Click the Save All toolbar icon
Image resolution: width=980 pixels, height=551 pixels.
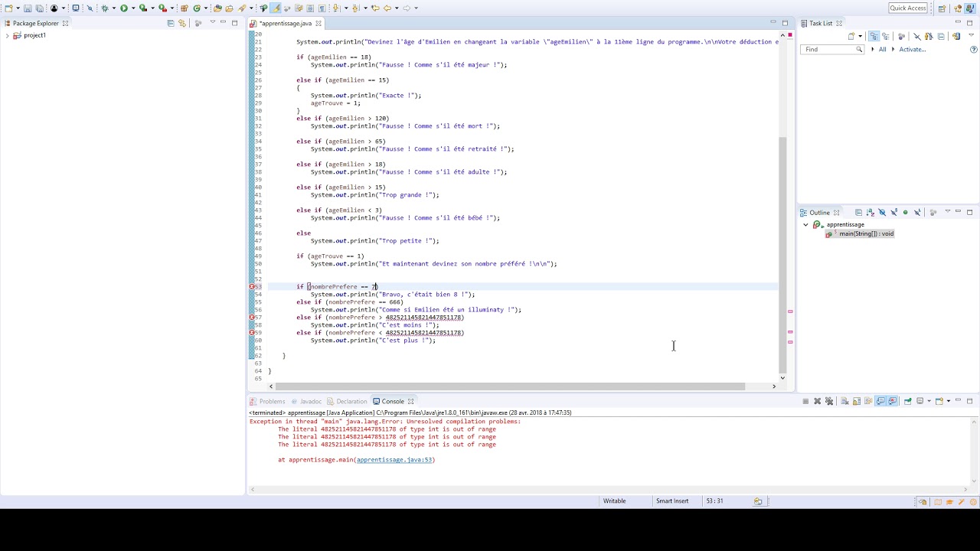coord(39,8)
